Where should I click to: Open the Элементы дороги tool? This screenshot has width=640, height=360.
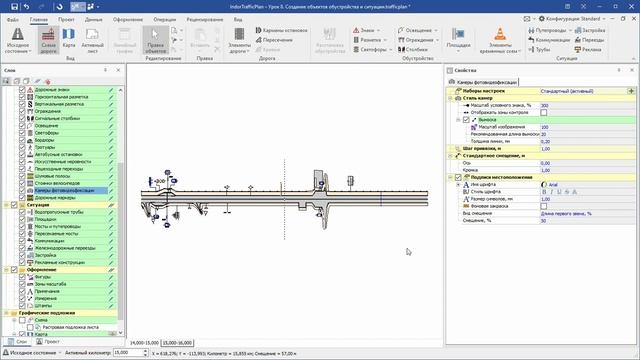239,40
